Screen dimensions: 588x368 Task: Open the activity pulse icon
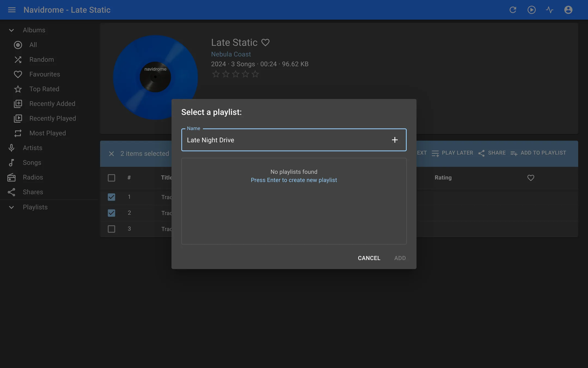550,10
